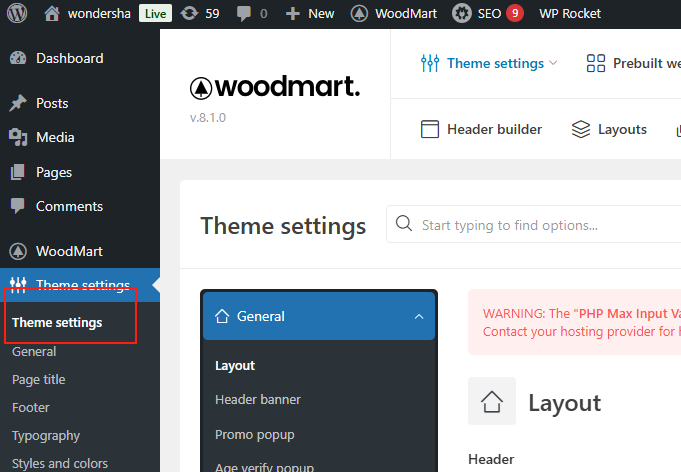Click the Posts pin icon

18,103
